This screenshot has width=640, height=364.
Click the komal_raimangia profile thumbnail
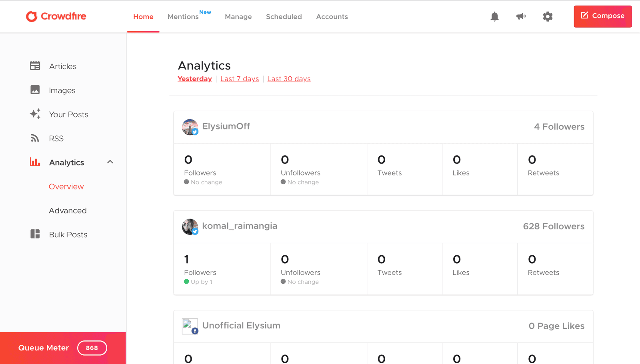(x=190, y=226)
